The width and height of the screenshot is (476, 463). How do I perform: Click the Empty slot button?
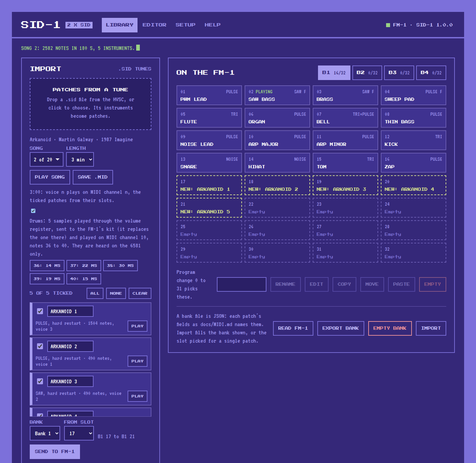[432, 284]
